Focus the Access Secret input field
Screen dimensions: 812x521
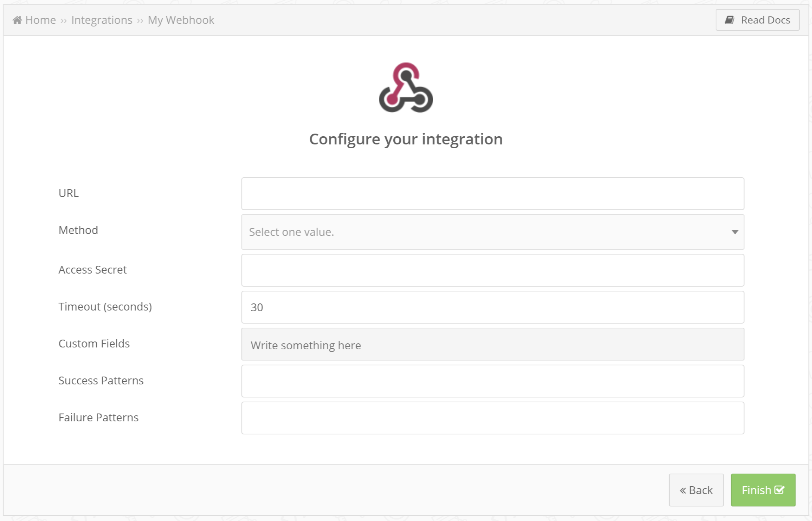pos(493,270)
